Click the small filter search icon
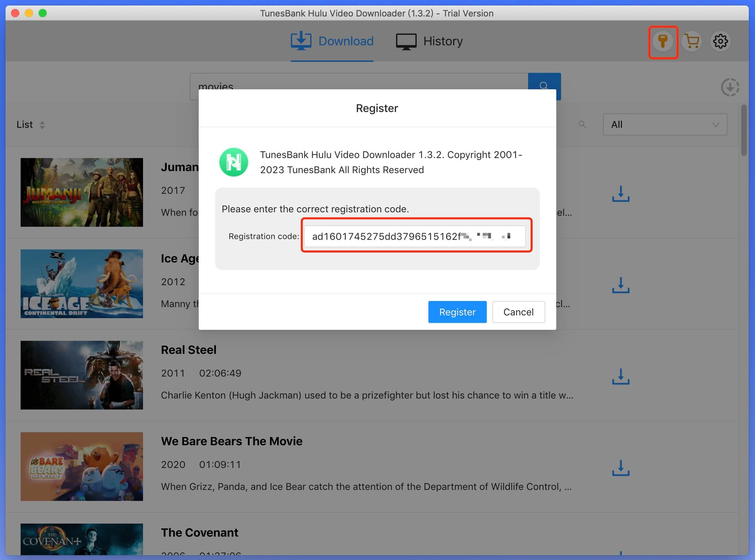The width and height of the screenshot is (755, 560). [582, 124]
